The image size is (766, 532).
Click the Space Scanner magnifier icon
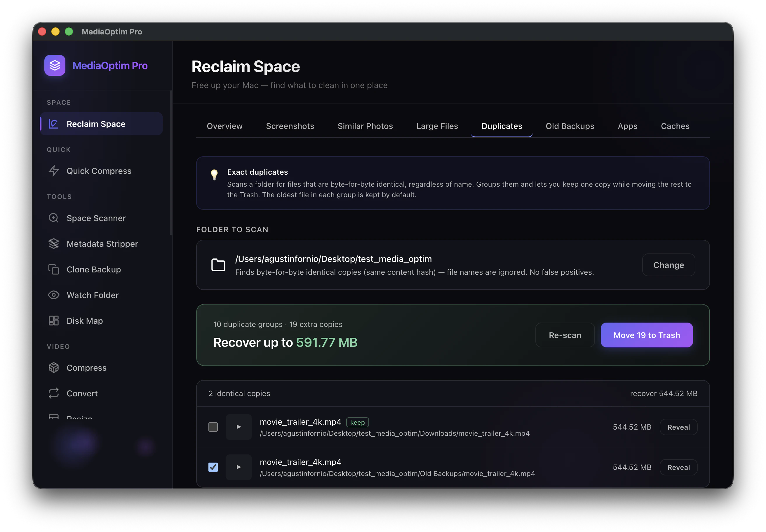(x=53, y=218)
